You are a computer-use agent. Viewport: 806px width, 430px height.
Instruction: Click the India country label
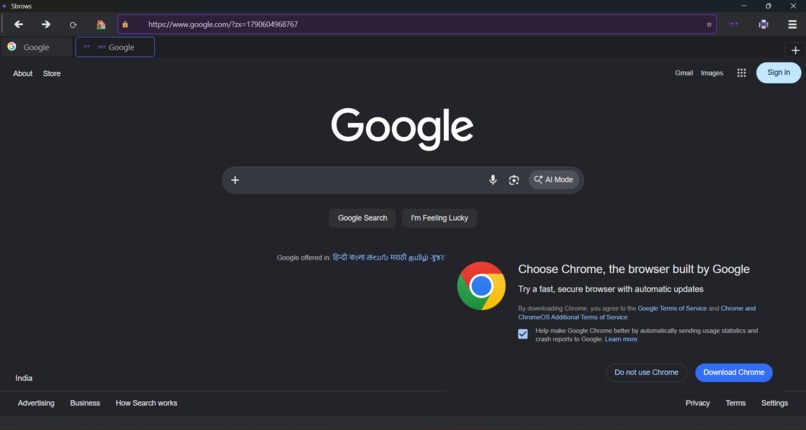pos(24,378)
